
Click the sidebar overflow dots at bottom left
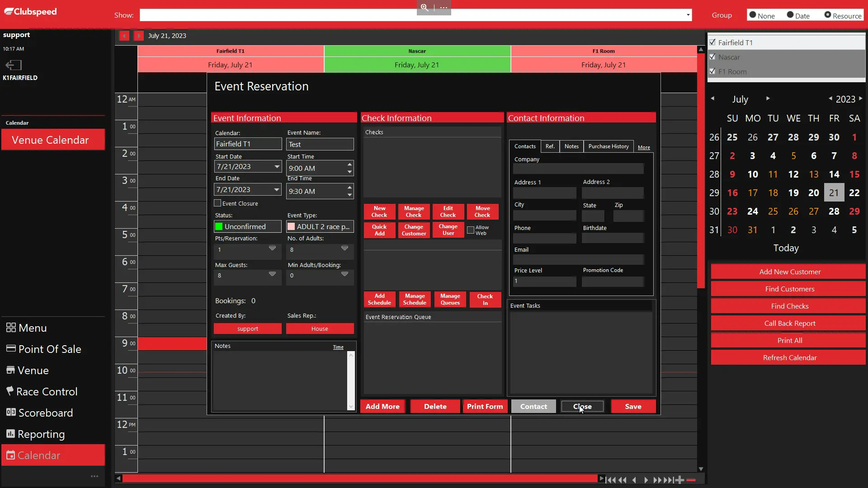(94, 476)
